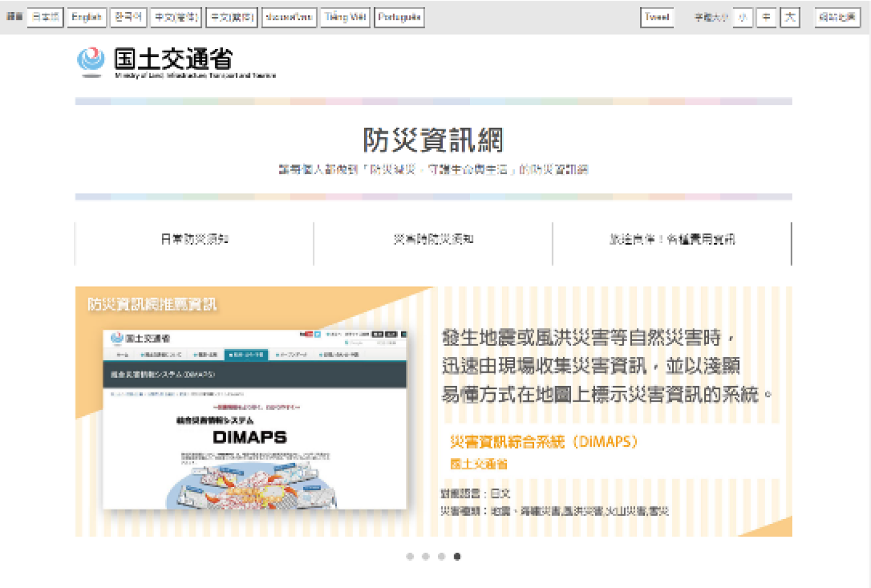
Task: Set font size to medium 中
Action: (x=766, y=18)
